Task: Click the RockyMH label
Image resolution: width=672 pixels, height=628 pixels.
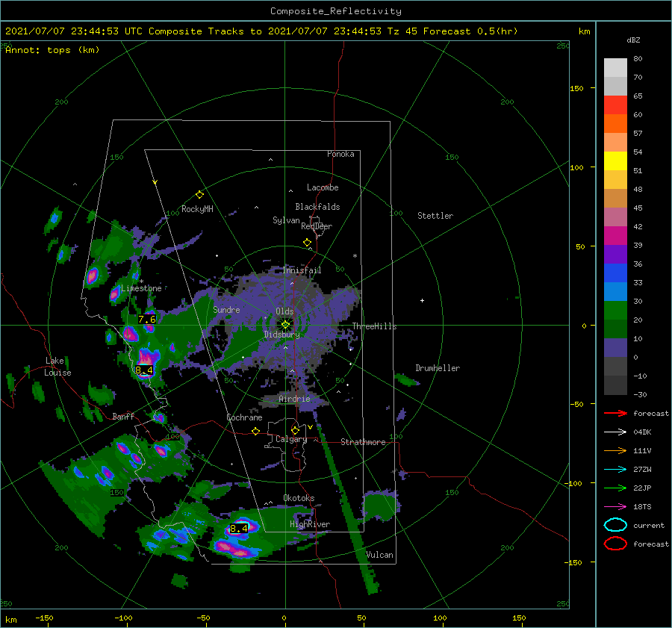Action: pos(197,209)
